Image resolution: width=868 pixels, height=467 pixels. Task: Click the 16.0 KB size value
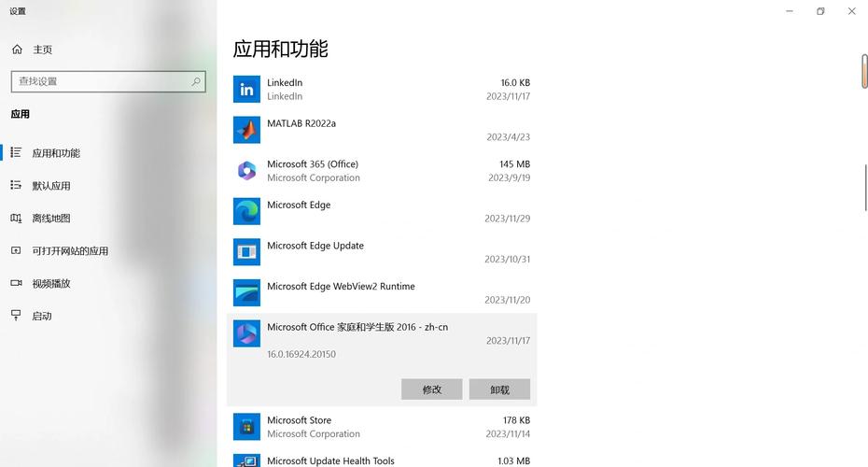point(515,82)
